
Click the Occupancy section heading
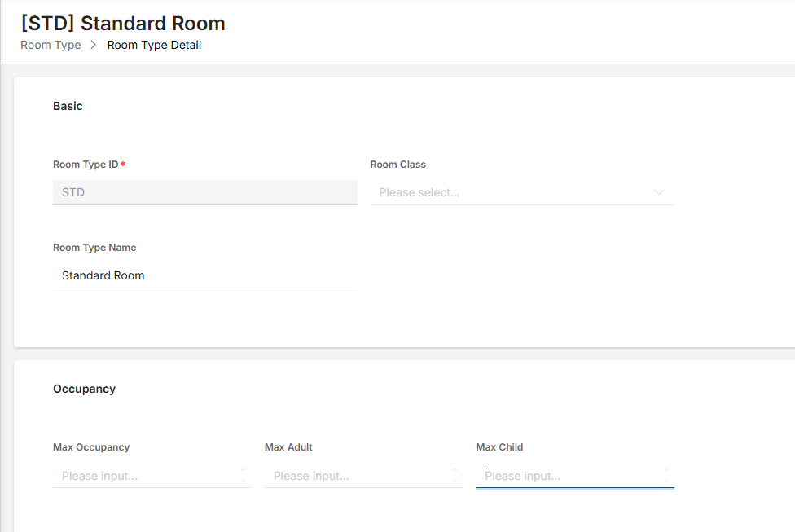tap(84, 389)
